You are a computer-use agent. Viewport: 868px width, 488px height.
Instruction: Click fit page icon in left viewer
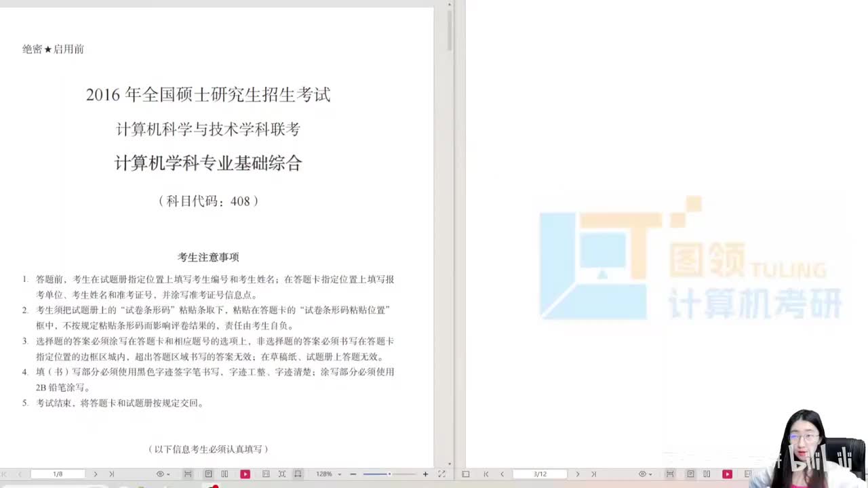point(282,474)
